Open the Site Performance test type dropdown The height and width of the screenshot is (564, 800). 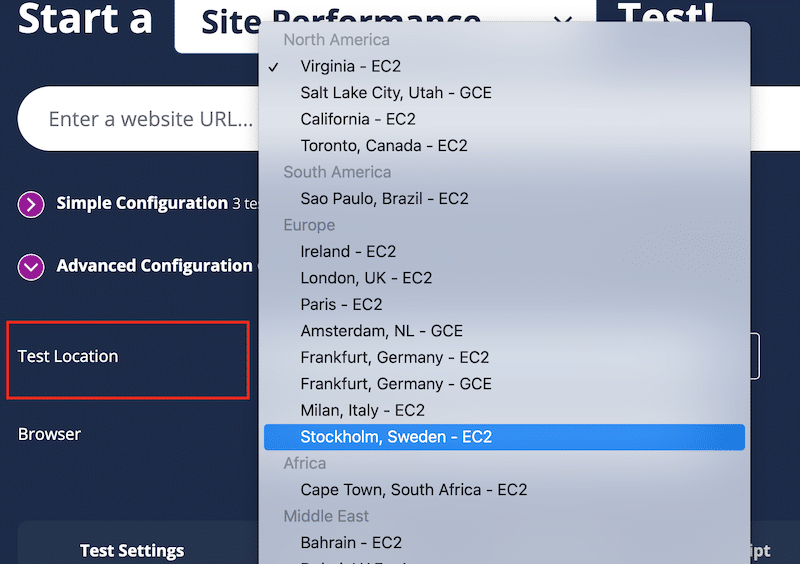click(385, 26)
